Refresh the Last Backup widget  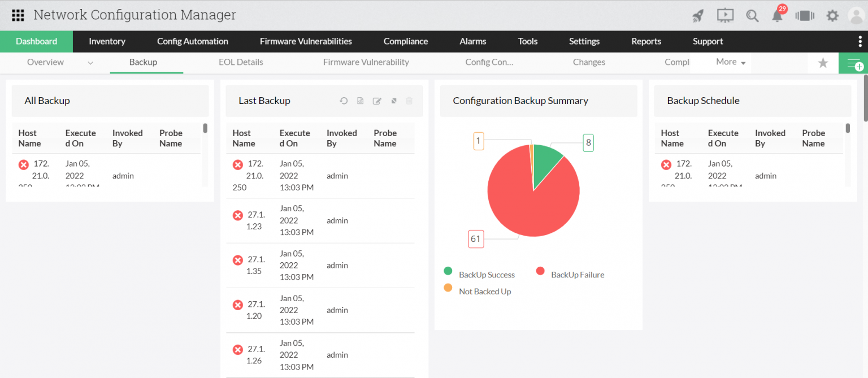click(344, 101)
